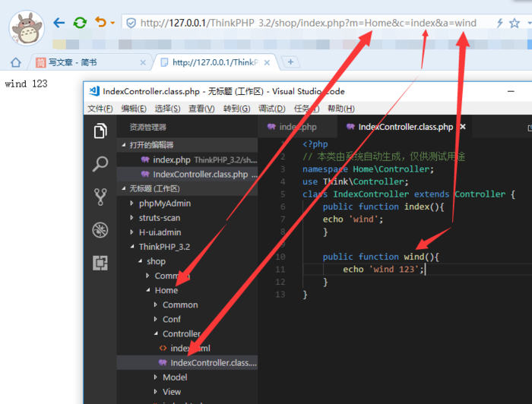Click the address bar URL
Image resolution: width=532 pixels, height=404 pixels.
(x=309, y=23)
